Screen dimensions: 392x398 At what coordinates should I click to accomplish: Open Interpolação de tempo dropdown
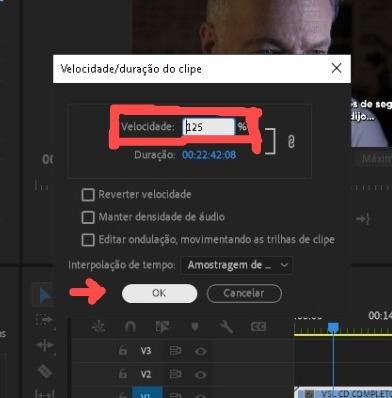(x=237, y=265)
